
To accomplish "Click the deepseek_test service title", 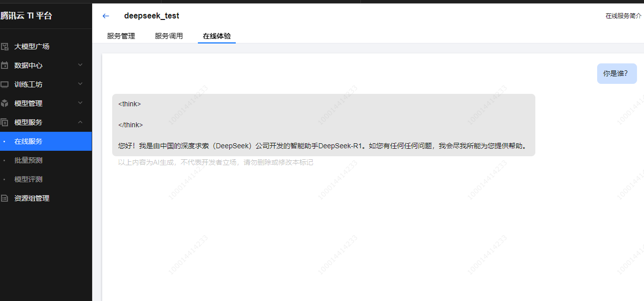I will click(152, 16).
